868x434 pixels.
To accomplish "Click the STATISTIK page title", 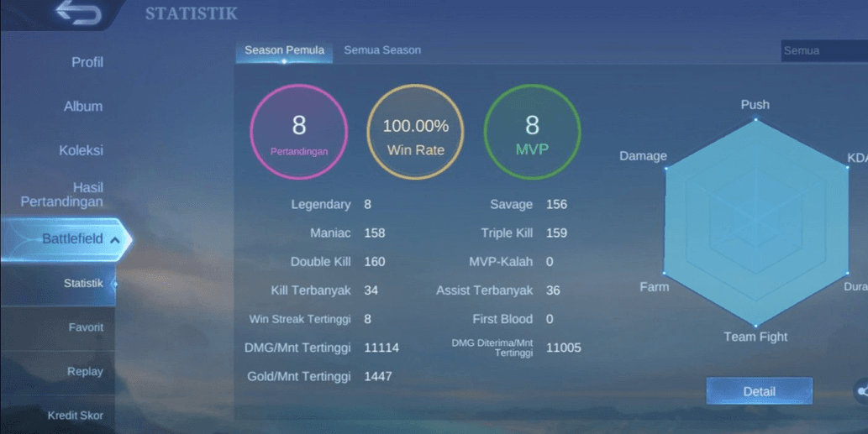I will click(x=192, y=13).
